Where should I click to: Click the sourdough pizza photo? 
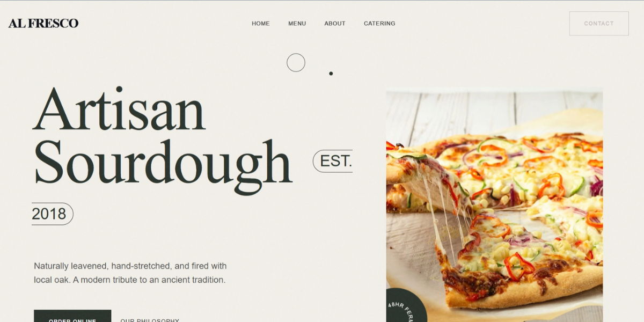[x=494, y=204]
